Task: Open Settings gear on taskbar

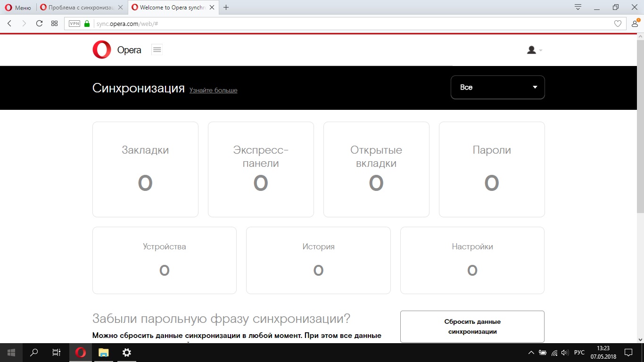Action: (126, 352)
